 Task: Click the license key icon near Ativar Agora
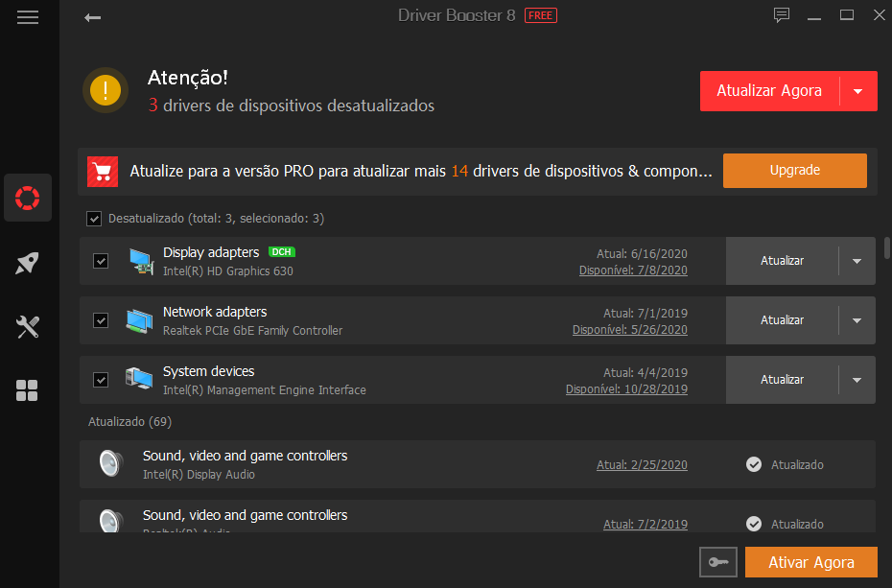pos(718,562)
